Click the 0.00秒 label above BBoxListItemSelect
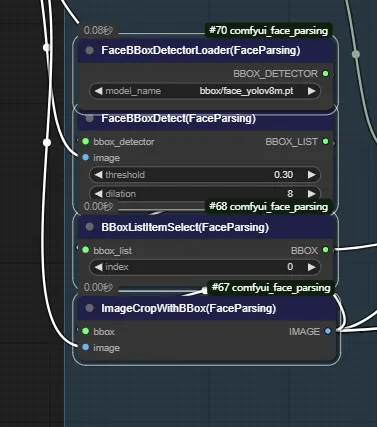 click(98, 206)
